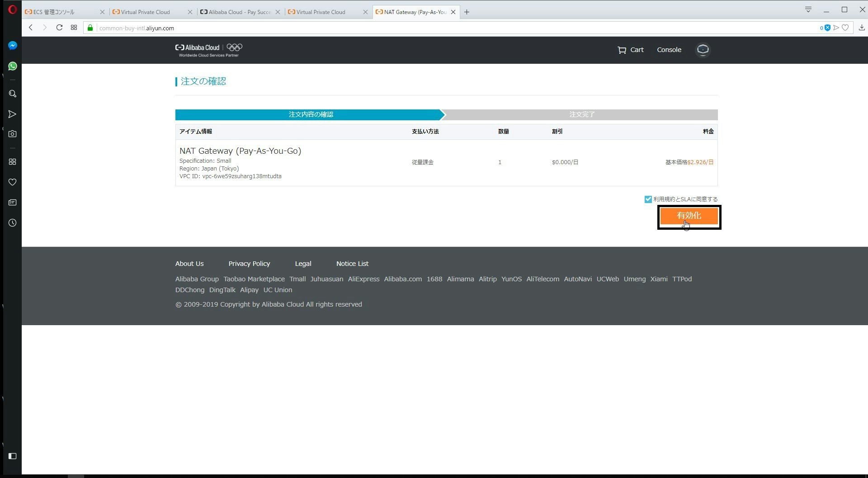This screenshot has height=478, width=868.
Task: Open the UC Union footer link
Action: pos(278,290)
